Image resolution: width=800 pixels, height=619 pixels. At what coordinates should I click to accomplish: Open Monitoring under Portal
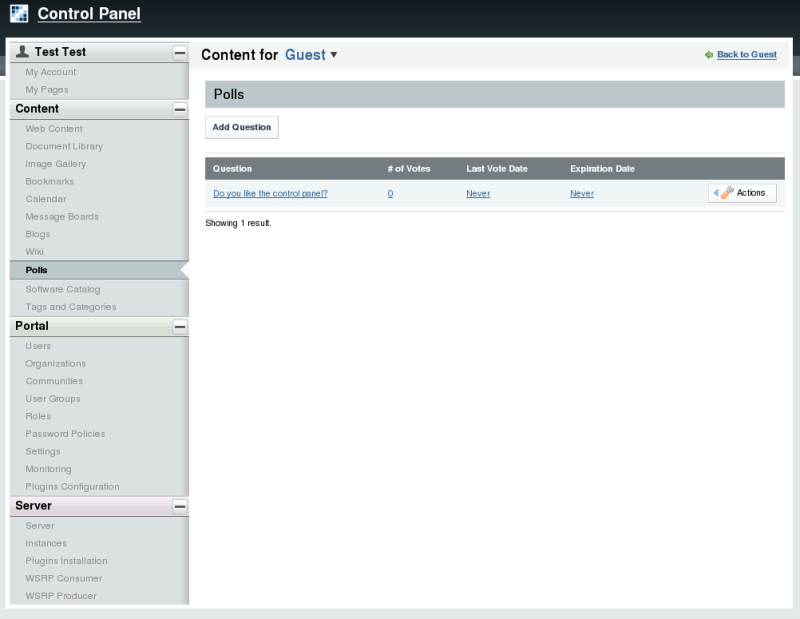point(48,469)
